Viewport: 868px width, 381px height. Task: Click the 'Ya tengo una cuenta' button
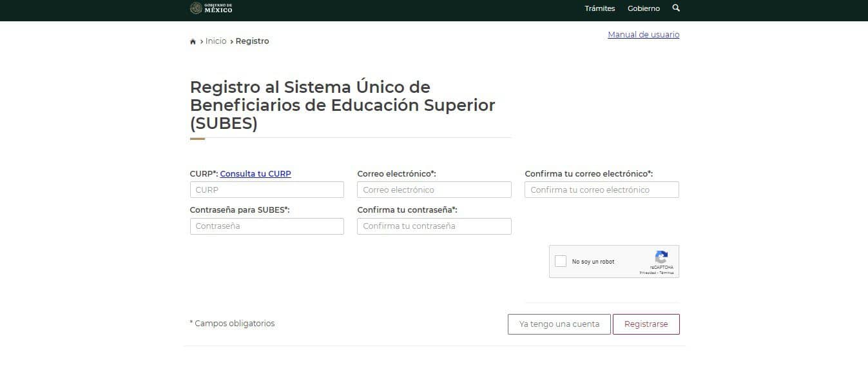559,324
